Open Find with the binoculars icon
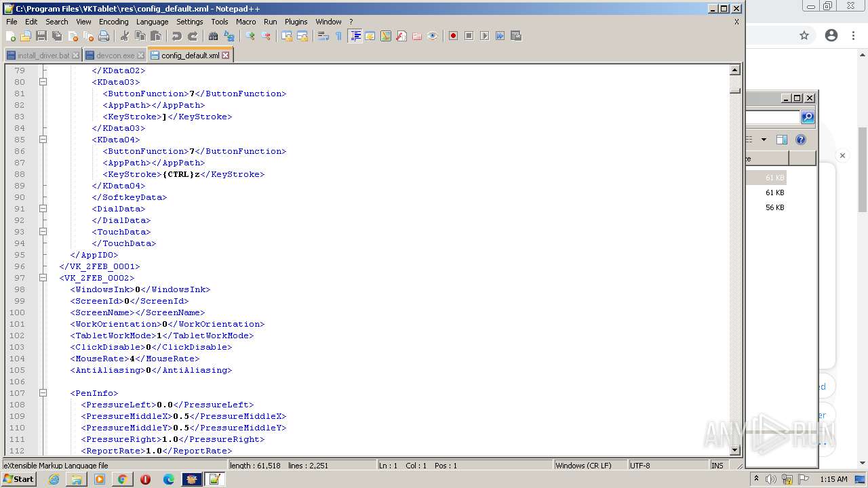This screenshot has height=488, width=868. tap(213, 36)
